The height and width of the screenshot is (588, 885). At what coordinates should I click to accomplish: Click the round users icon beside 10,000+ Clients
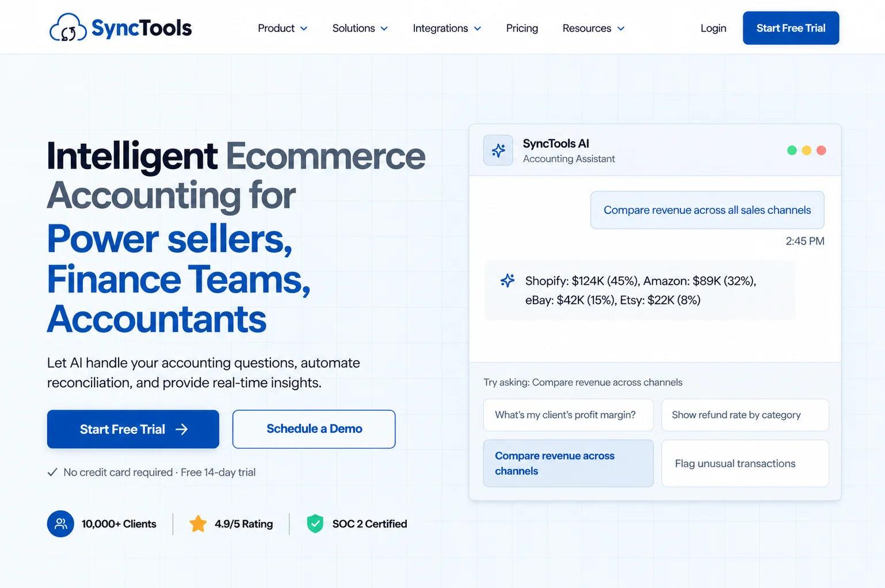click(60, 524)
